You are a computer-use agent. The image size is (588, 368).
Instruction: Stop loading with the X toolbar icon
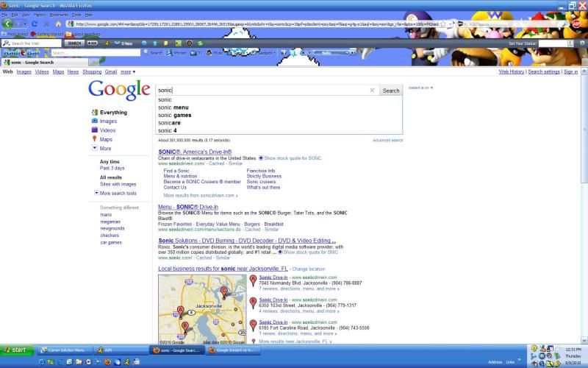(46, 24)
